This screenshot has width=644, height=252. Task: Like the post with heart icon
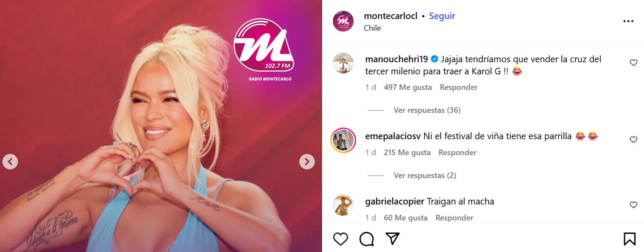(341, 239)
